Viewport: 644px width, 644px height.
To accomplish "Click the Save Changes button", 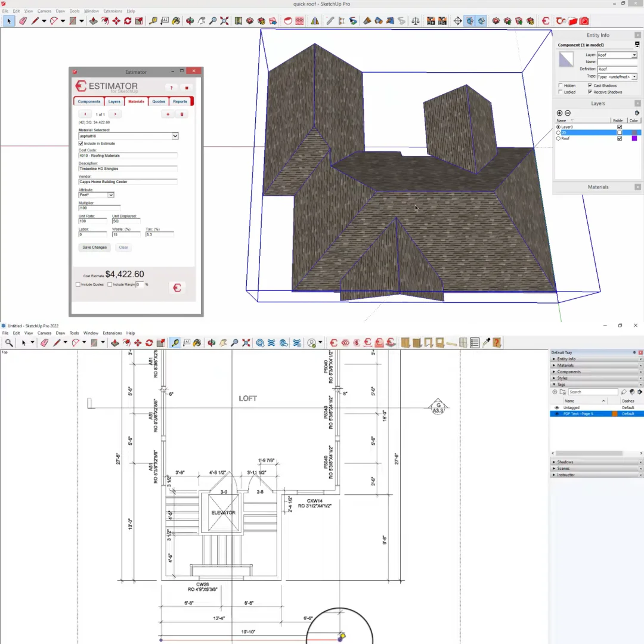I will 95,247.
